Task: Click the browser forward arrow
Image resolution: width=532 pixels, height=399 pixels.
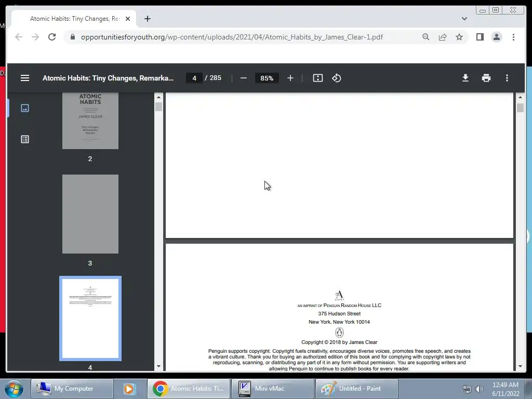Action: (35, 37)
